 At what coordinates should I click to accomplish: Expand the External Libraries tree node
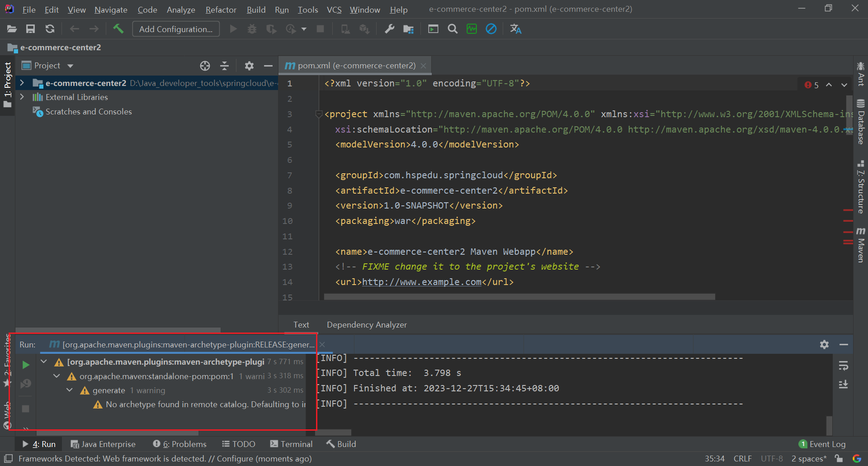(22, 97)
